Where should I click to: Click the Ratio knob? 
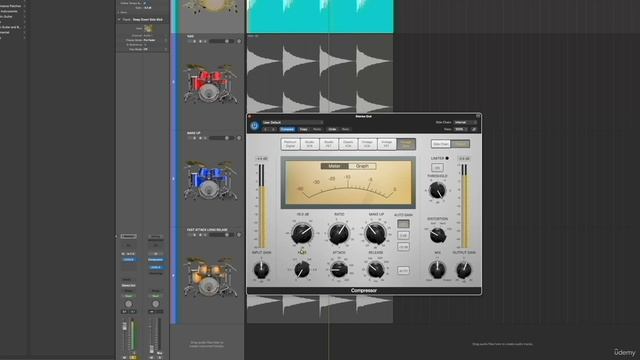339,233
